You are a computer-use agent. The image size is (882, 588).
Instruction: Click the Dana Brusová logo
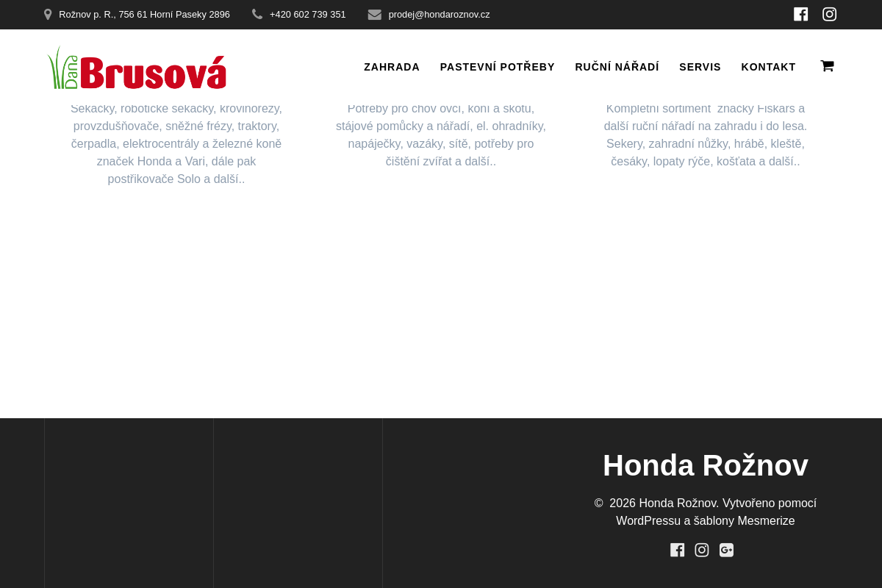(137, 68)
